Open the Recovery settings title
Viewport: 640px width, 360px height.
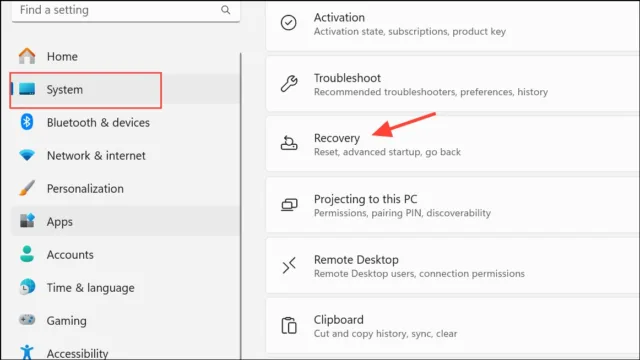tap(337, 138)
